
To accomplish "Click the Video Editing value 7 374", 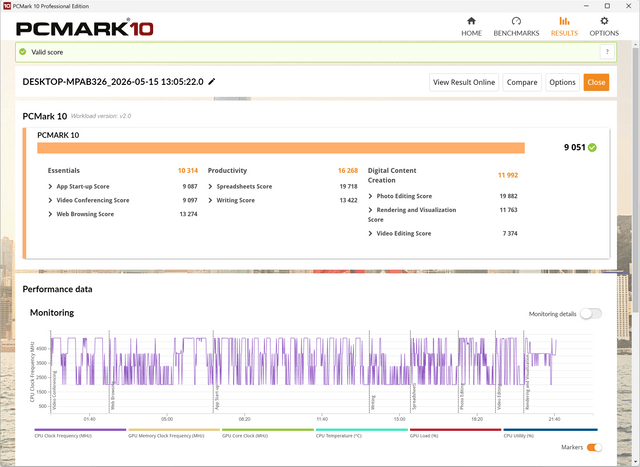I will (510, 234).
